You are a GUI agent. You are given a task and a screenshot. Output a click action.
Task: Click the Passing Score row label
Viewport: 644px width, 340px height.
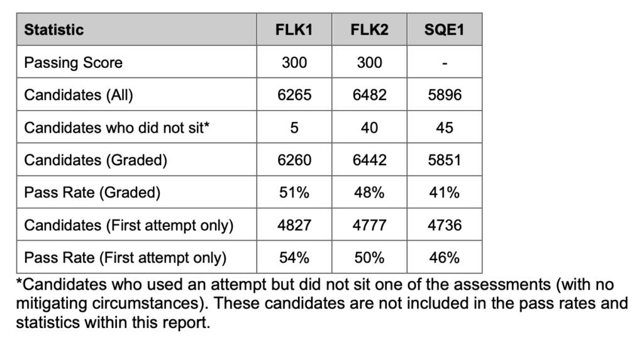[x=73, y=63]
